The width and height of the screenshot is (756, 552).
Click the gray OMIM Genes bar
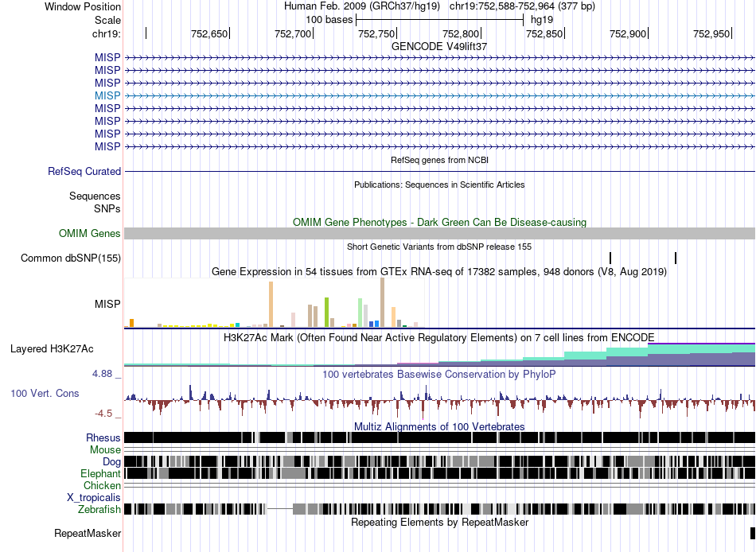[440, 233]
